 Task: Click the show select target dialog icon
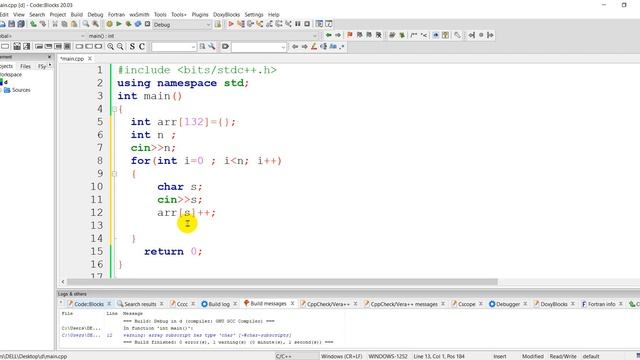click(218, 24)
